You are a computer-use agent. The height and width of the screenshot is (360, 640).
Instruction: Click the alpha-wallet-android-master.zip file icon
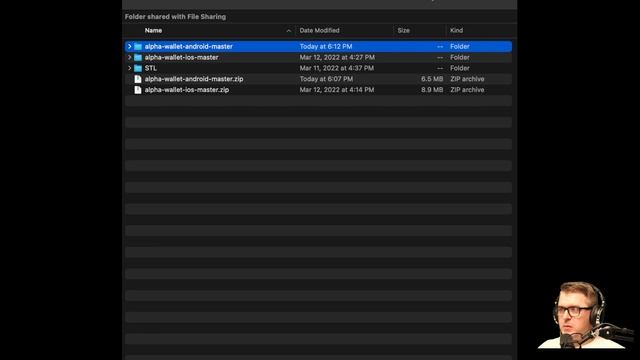pos(138,79)
